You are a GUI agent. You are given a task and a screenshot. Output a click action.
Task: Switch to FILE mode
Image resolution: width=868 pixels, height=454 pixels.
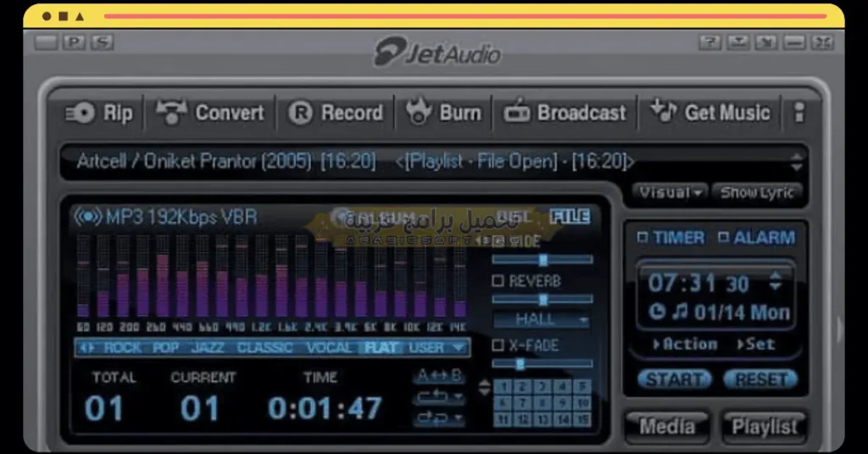pyautogui.click(x=570, y=216)
